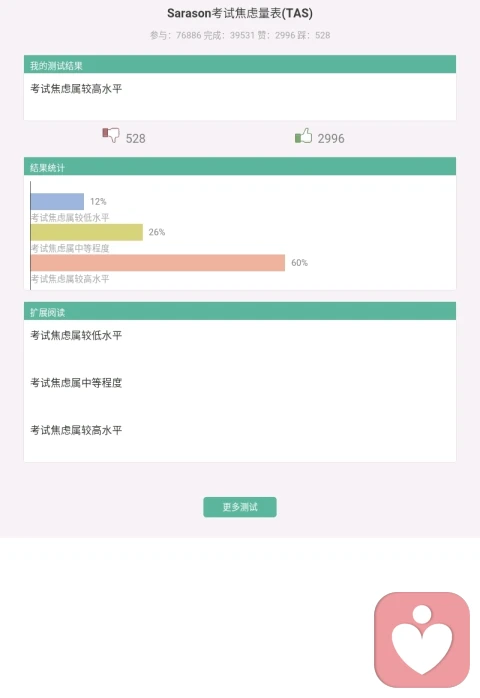Screen dimensions: 480x698
Task: Click the 结果统计 section header
Action: (x=240, y=166)
